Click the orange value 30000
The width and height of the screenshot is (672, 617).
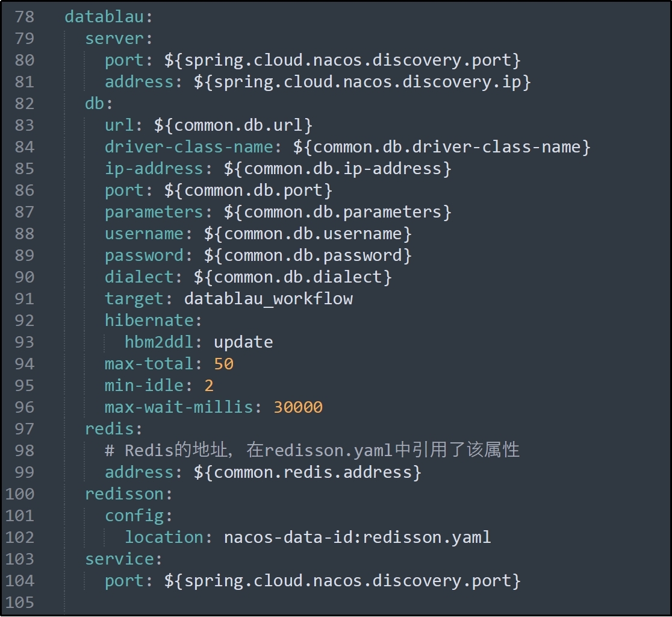298,407
